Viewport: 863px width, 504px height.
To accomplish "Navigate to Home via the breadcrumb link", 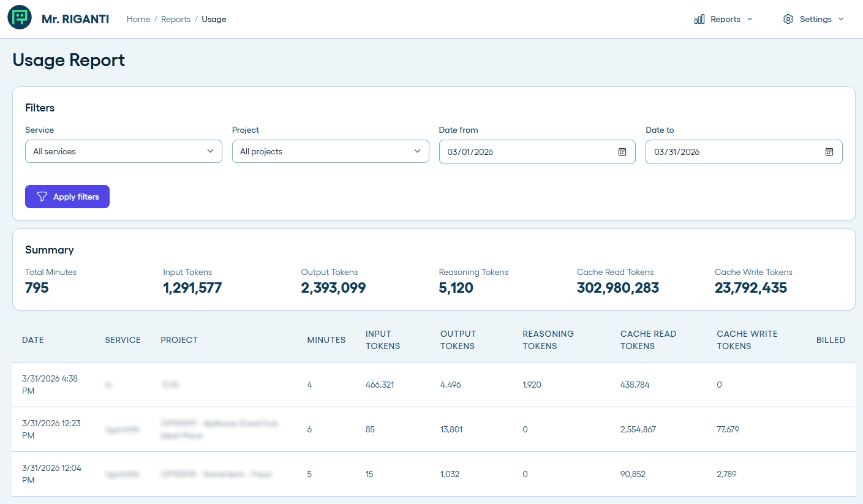I will click(138, 19).
